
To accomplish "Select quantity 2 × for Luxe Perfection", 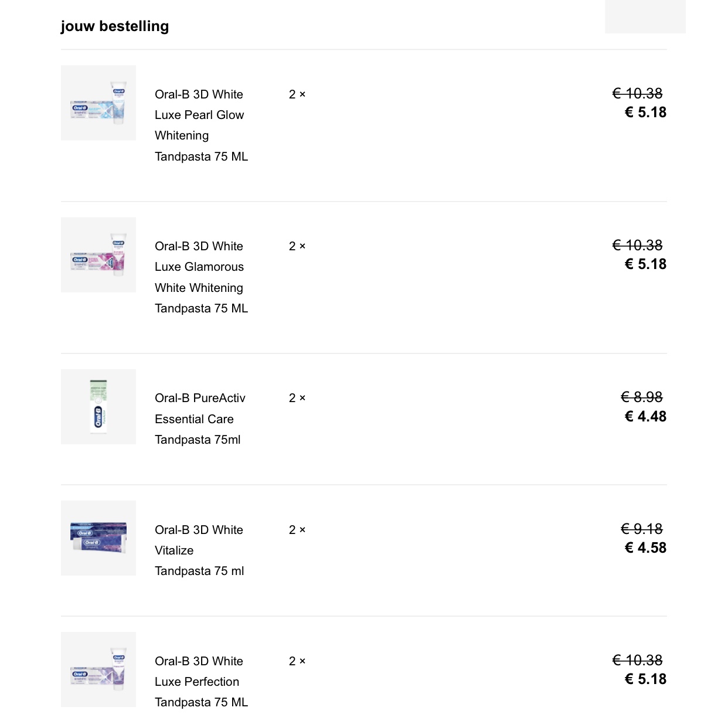I will pos(297,661).
